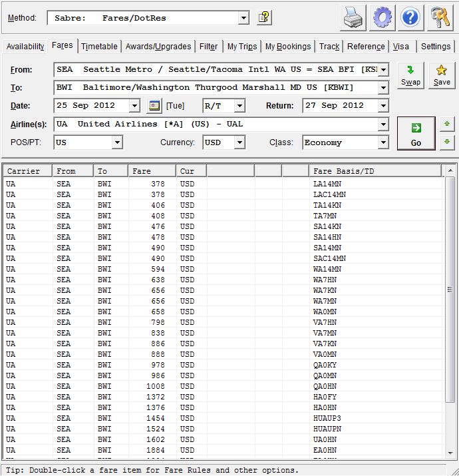Select the TA14KN fare at 406
The width and height of the screenshot is (459, 476).
click(223, 205)
